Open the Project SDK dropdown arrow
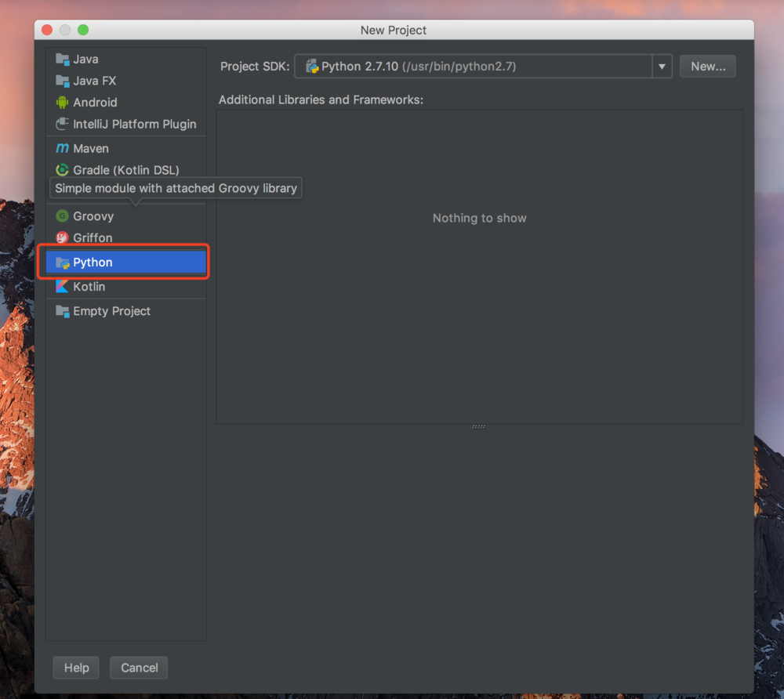784x699 pixels. pos(662,66)
